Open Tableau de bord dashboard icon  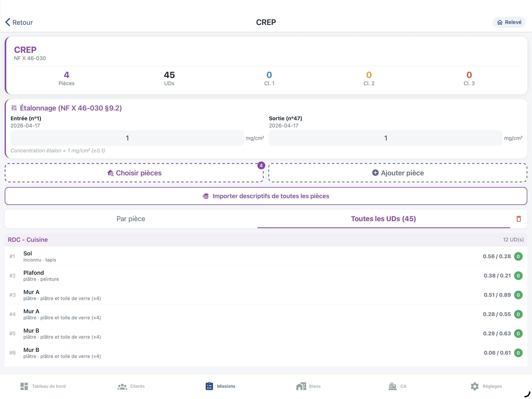[x=24, y=386]
